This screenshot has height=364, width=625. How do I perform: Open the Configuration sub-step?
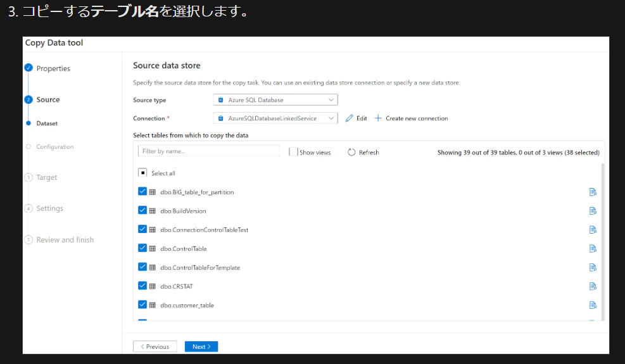pos(55,147)
